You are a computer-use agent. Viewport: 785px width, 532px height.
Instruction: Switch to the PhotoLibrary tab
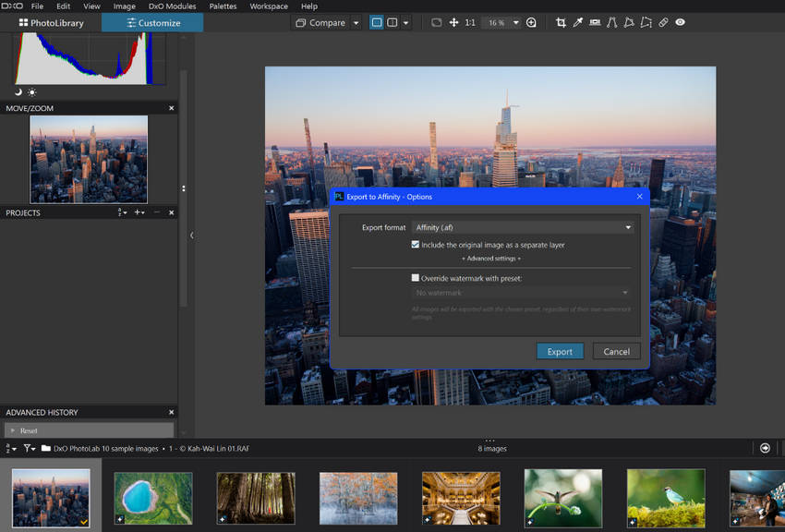coord(51,23)
